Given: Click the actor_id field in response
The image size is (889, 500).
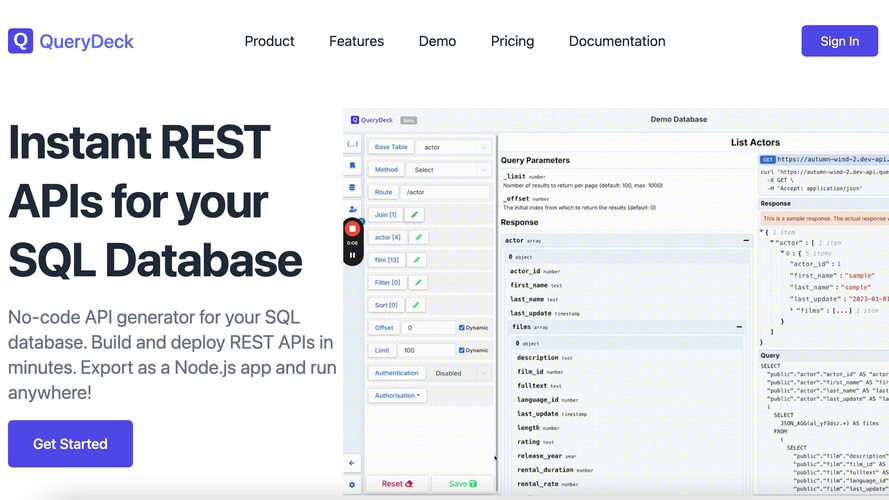Looking at the screenshot, I should (x=535, y=271).
